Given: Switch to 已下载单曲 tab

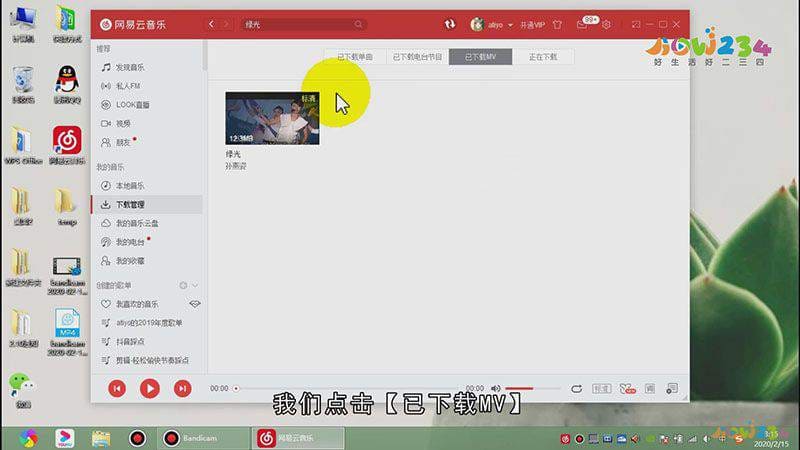Looking at the screenshot, I should pyautogui.click(x=355, y=57).
